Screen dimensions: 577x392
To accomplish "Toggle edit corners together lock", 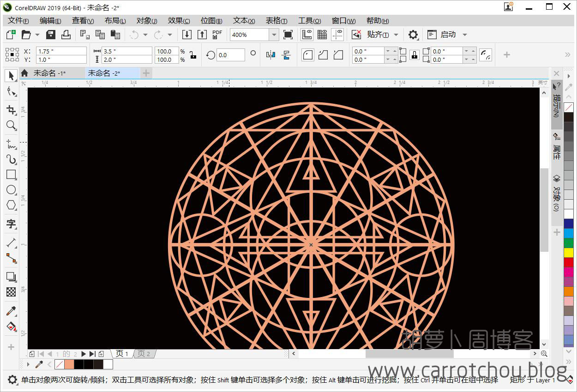I will (x=415, y=55).
